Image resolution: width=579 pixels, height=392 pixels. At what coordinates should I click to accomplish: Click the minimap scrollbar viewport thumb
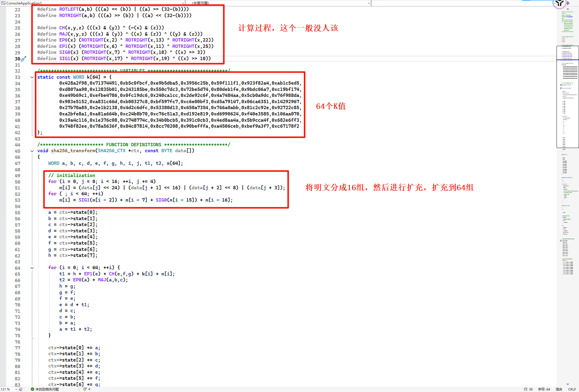click(567, 97)
